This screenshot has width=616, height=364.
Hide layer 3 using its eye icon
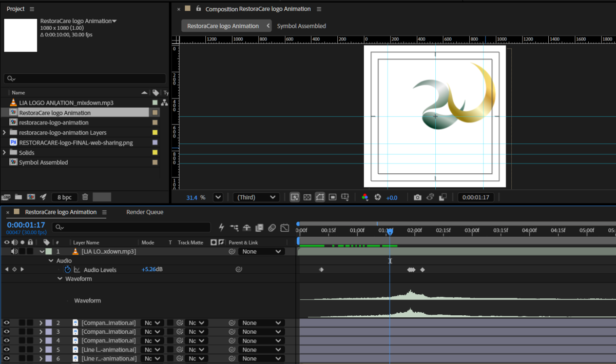point(7,332)
